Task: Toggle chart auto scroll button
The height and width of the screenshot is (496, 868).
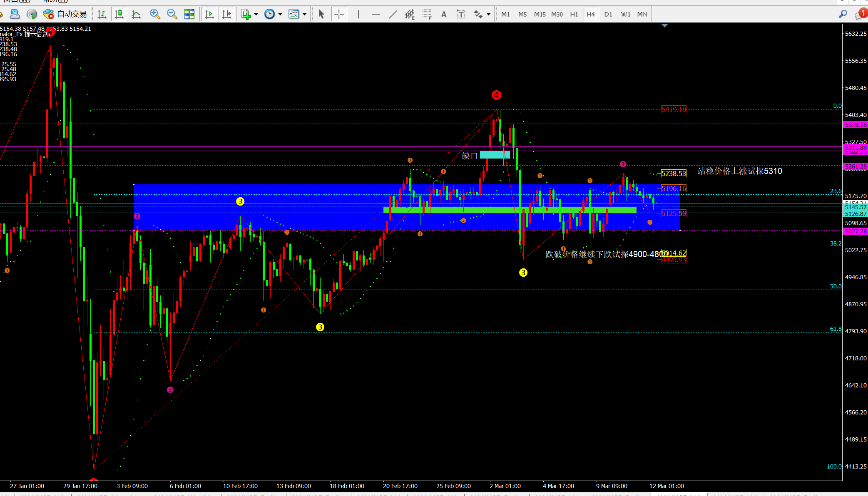Action: click(x=209, y=14)
